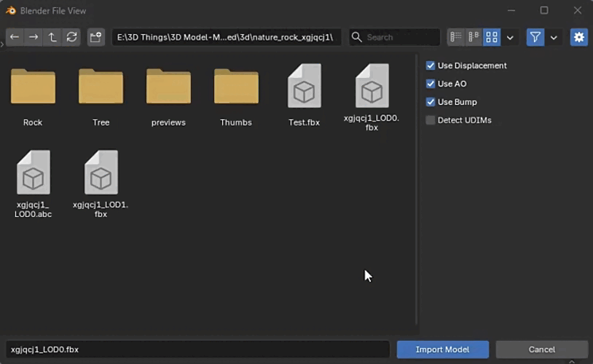Expand the left sidebar arrow

[x=2, y=44]
